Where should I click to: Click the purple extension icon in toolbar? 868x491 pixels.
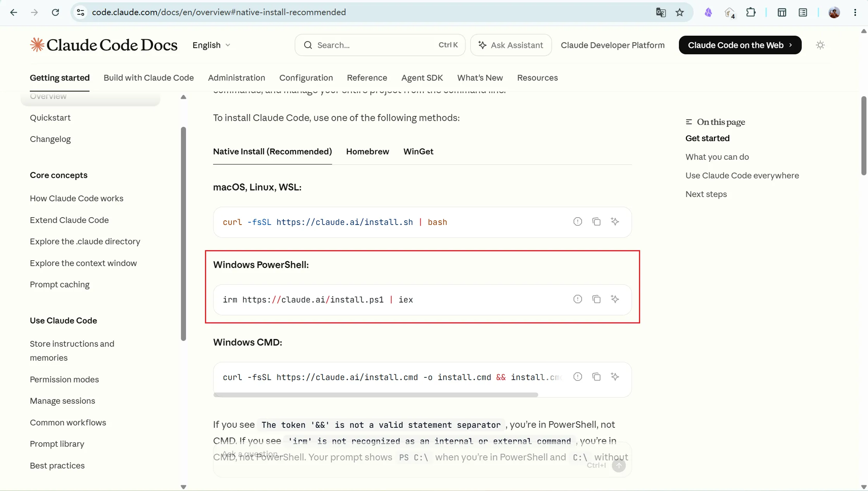[x=708, y=12]
